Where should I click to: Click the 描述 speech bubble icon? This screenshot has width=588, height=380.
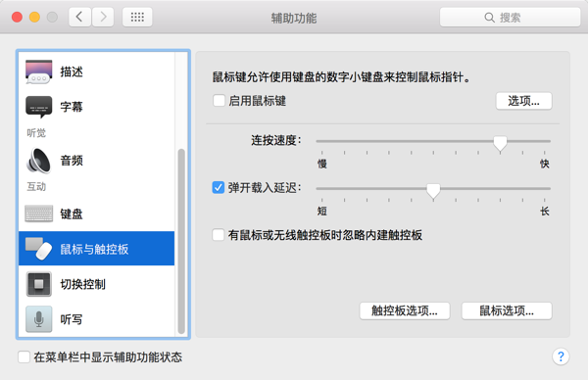pos(38,71)
